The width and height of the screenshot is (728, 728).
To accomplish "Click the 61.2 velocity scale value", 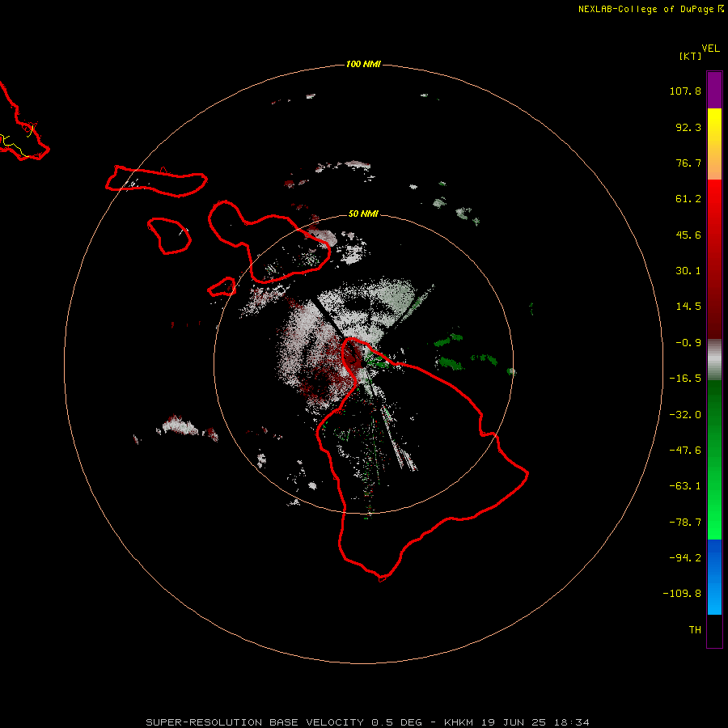I will 688,199.
